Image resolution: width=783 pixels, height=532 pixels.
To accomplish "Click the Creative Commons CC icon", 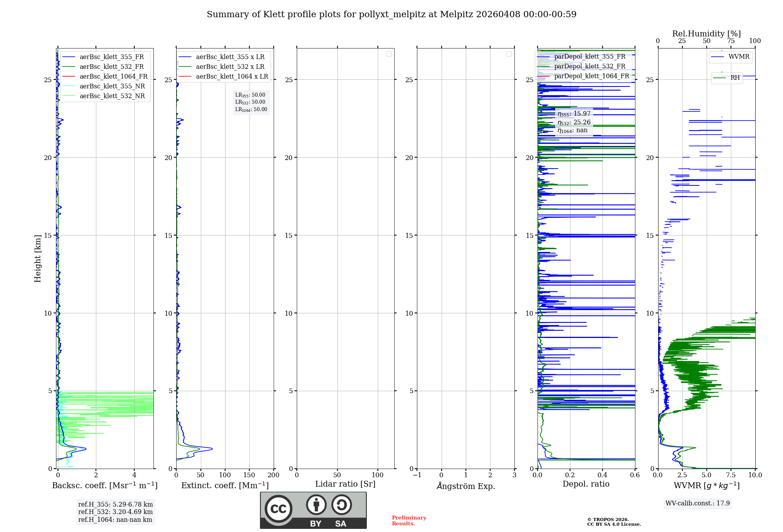I will click(278, 509).
